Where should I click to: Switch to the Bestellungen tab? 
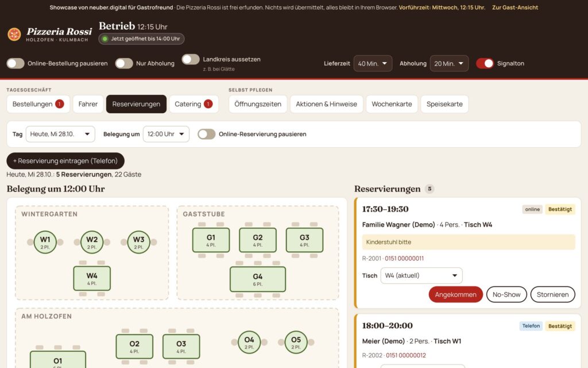click(38, 104)
